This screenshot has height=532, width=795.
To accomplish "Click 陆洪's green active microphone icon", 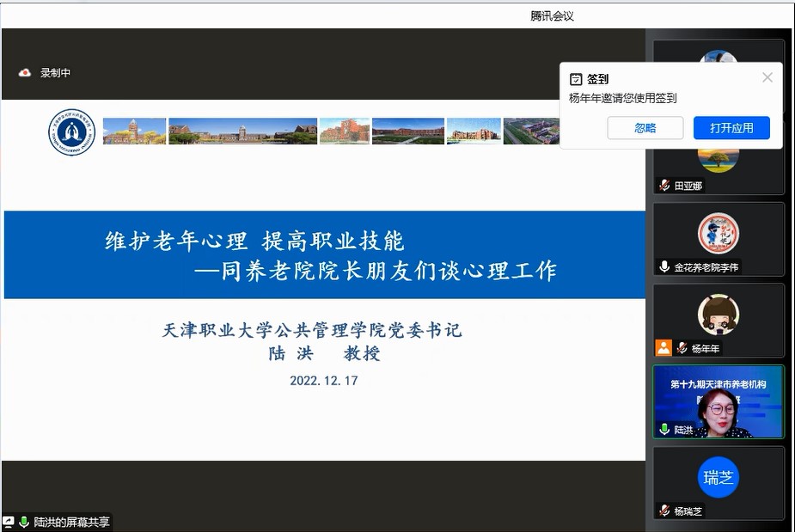I will click(664, 429).
